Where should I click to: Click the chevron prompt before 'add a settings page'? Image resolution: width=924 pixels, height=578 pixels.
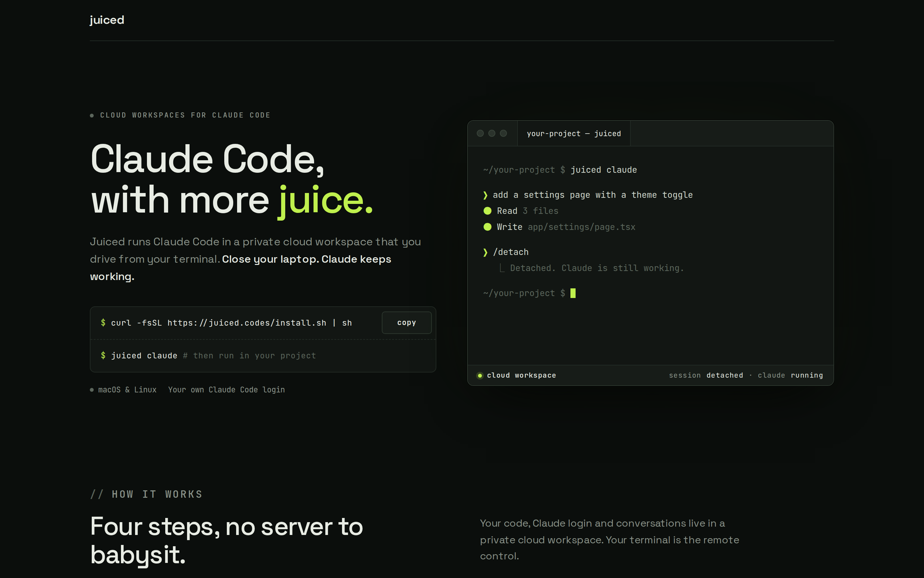(x=485, y=195)
